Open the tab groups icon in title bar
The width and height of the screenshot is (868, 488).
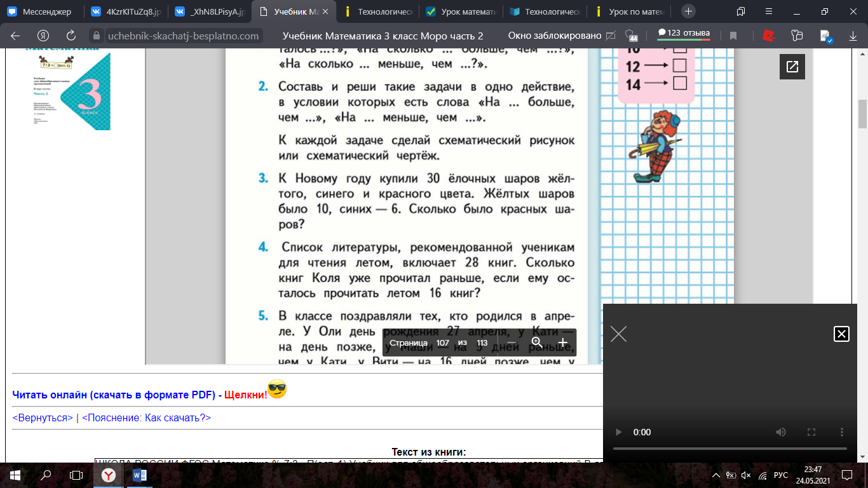[741, 11]
